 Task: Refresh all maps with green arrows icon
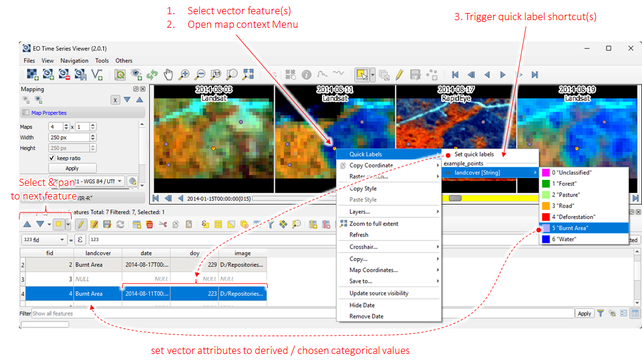[x=152, y=75]
